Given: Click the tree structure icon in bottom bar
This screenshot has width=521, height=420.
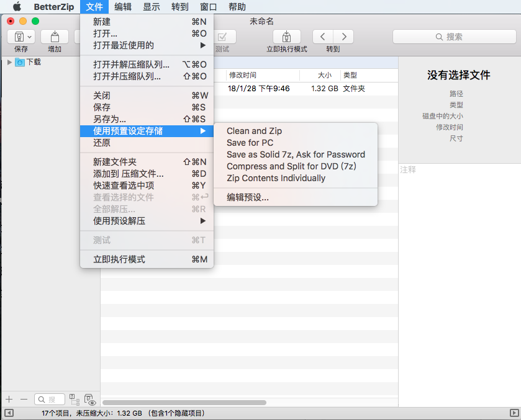Looking at the screenshot, I should (73, 400).
